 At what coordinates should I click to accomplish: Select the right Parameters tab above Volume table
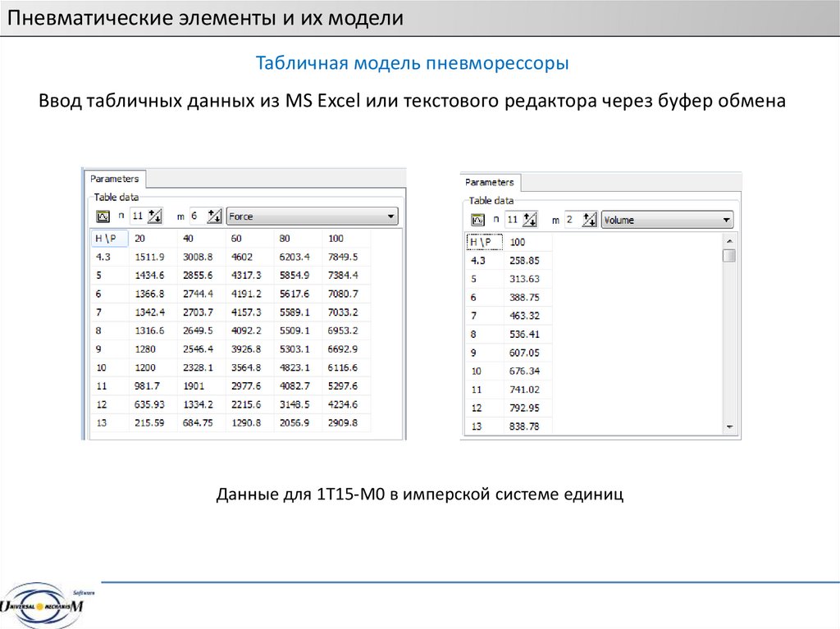click(x=489, y=182)
